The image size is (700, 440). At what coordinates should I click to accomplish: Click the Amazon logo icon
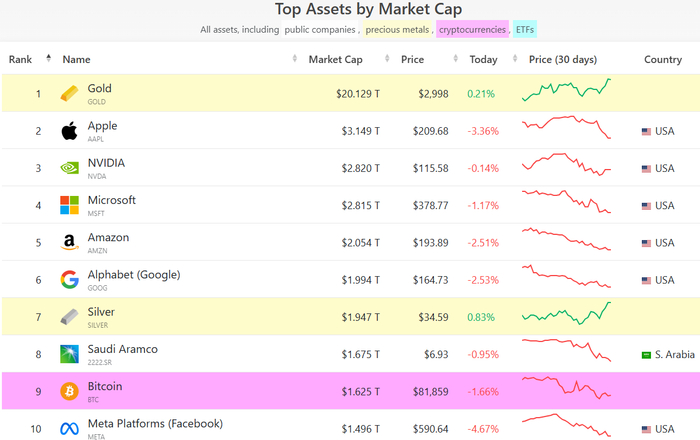point(69,242)
